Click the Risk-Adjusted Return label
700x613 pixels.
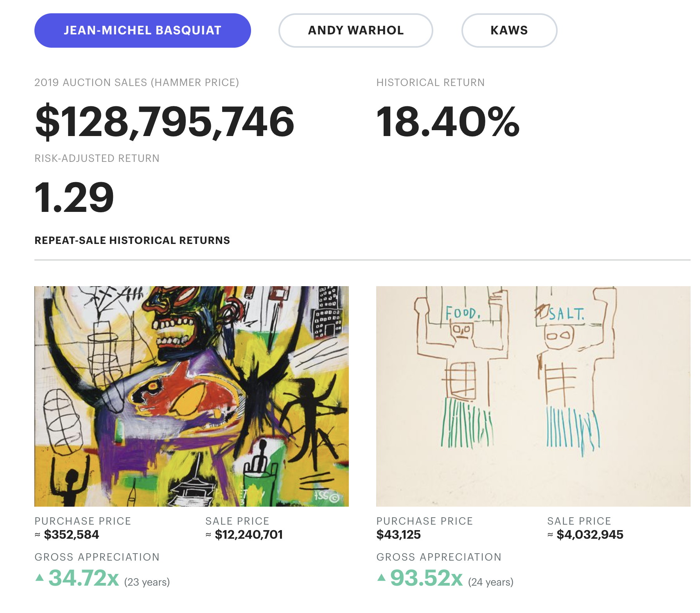(x=97, y=158)
